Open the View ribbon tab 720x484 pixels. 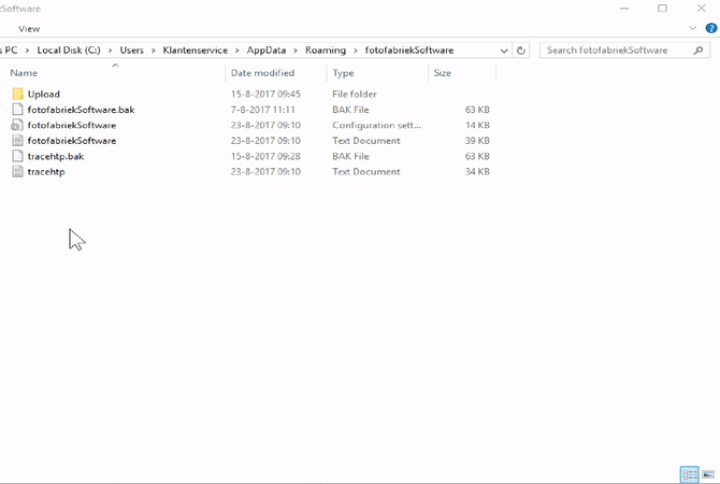(29, 29)
